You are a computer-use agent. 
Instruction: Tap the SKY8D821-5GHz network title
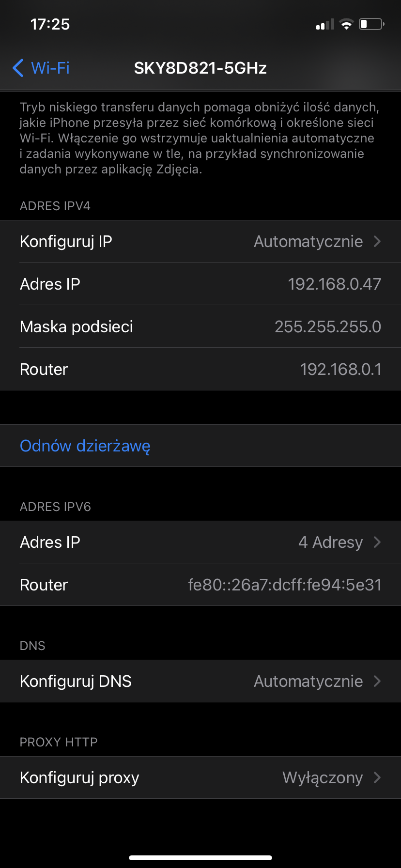(x=200, y=68)
